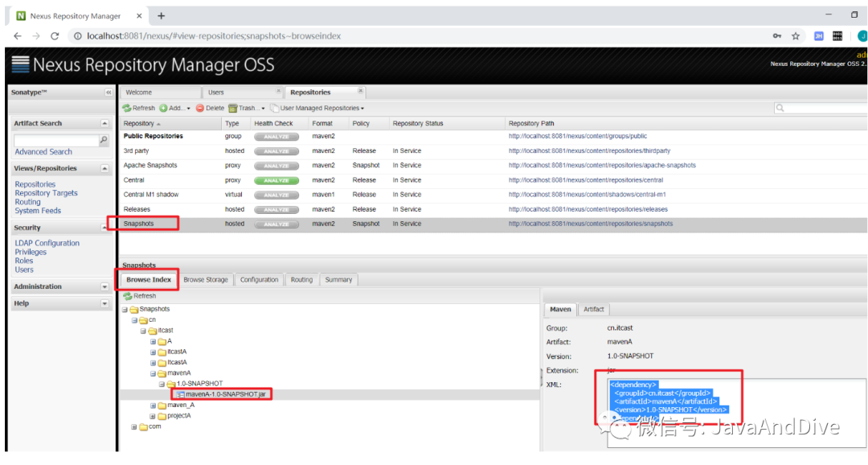Open the snapshots repository path link
The width and height of the screenshot is (868, 465).
pyautogui.click(x=591, y=224)
